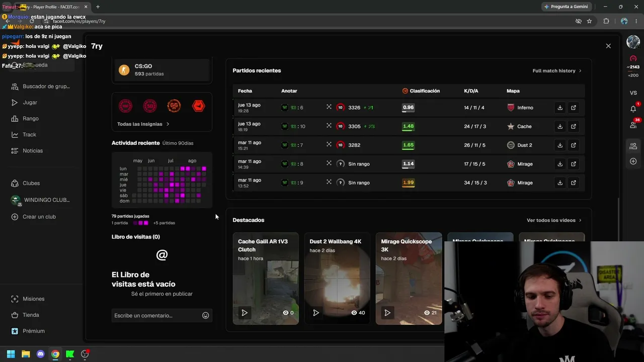The height and width of the screenshot is (362, 644).
Task: Click the 1.99 rating value
Action: 408,183
